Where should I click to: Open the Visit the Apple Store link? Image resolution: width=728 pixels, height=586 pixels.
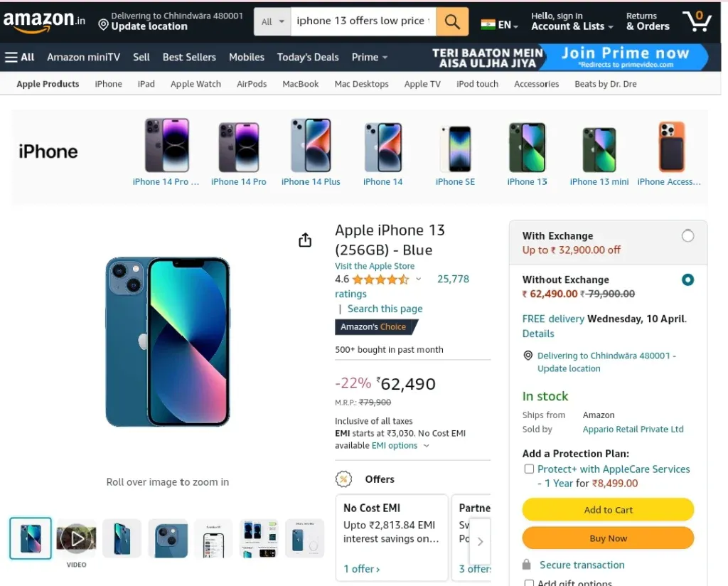374,266
